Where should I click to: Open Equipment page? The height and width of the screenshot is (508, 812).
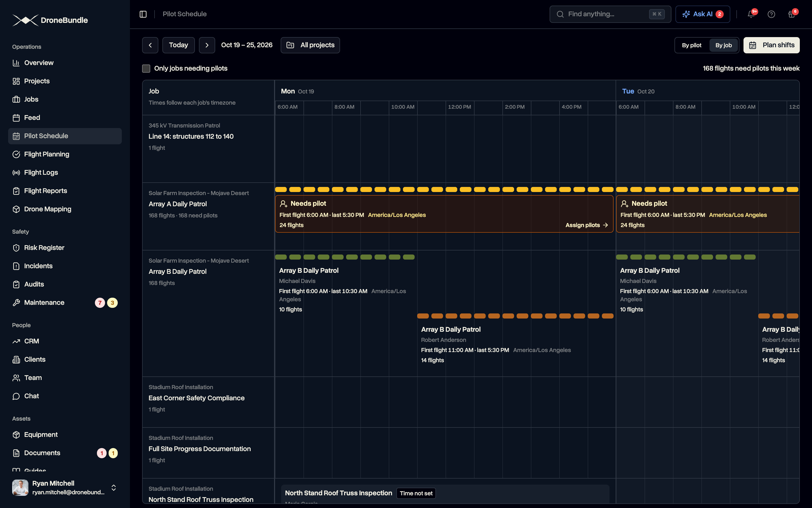65,435
